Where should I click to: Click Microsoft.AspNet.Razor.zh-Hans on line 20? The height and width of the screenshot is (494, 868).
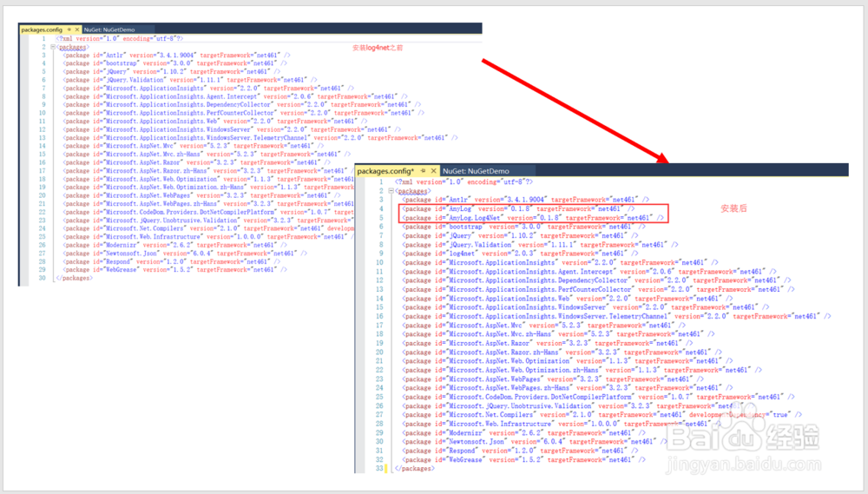(x=562, y=352)
